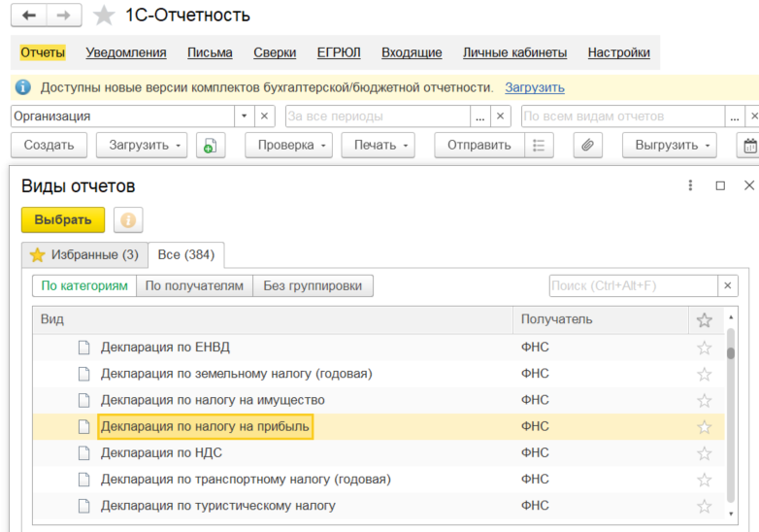Maximize the Виды отчетов dialog
759x532 pixels.
click(x=720, y=185)
